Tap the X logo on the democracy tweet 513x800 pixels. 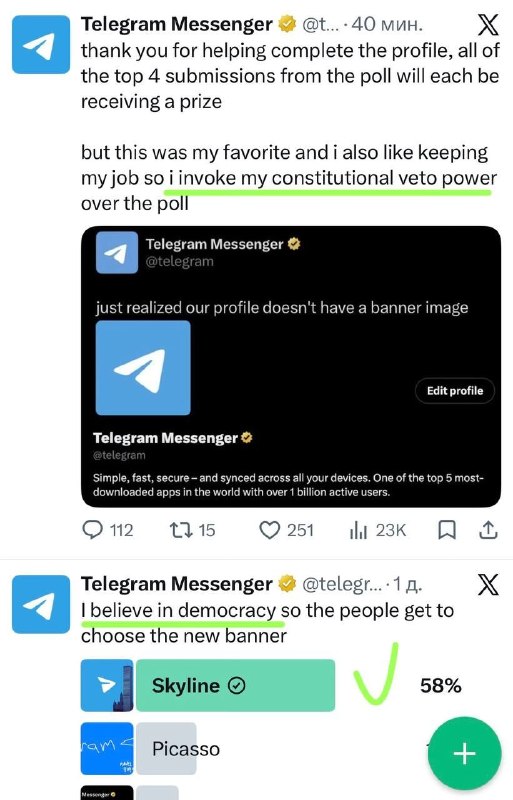pyautogui.click(x=487, y=584)
